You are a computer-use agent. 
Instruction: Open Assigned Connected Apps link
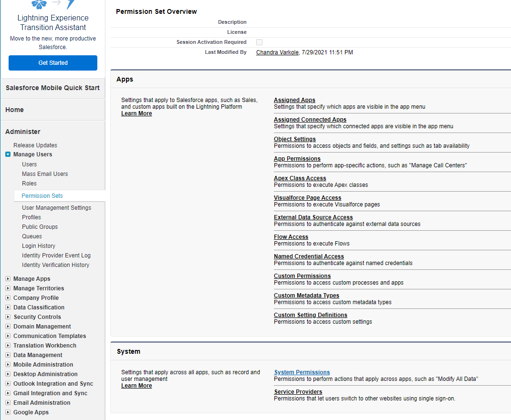coord(310,120)
